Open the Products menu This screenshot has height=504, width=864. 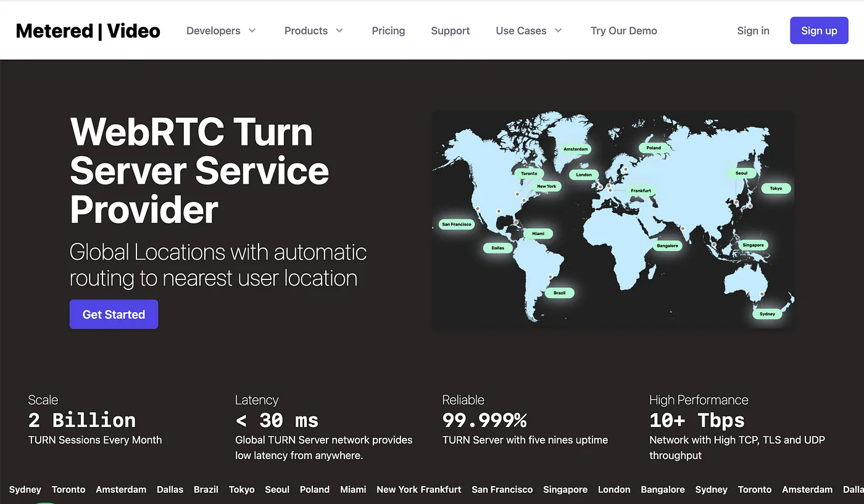pos(306,31)
